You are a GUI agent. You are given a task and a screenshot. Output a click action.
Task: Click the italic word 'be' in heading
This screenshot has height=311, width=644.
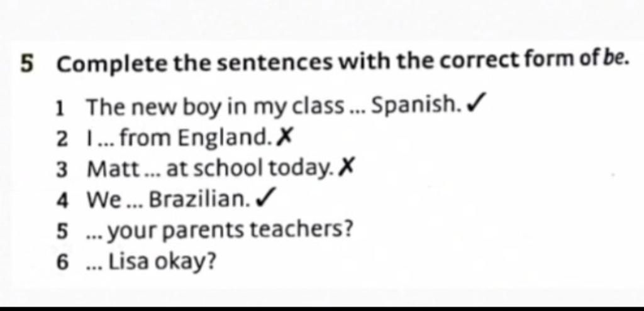(x=619, y=60)
